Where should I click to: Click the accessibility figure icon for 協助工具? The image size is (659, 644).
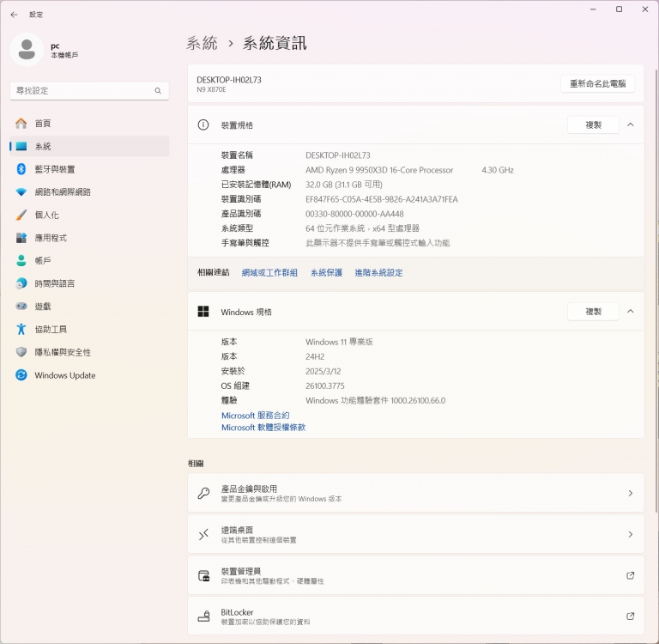[21, 330]
